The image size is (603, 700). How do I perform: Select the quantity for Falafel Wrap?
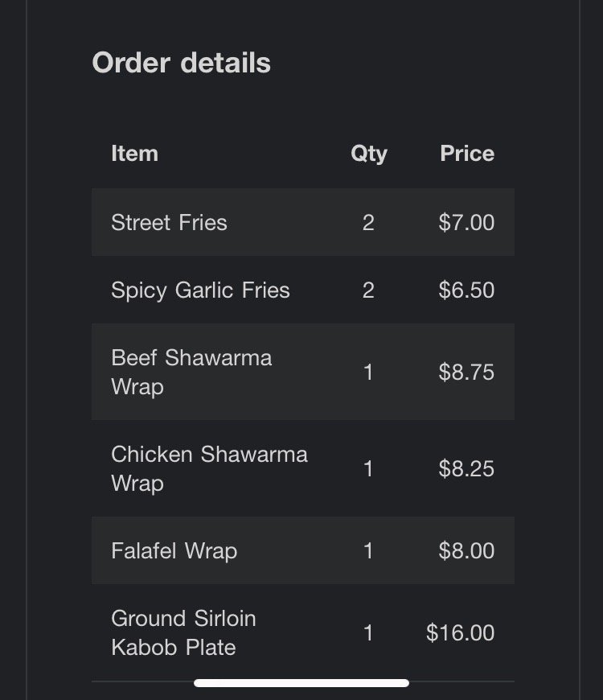(368, 551)
